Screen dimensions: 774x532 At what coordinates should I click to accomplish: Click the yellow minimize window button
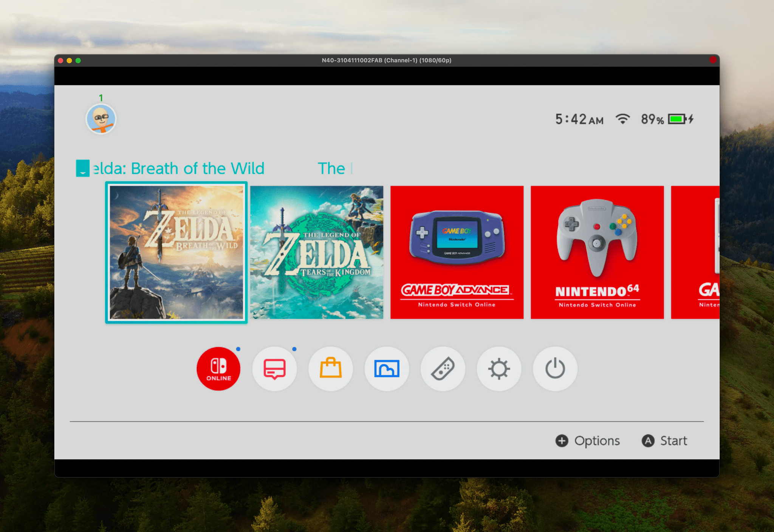[x=69, y=60]
